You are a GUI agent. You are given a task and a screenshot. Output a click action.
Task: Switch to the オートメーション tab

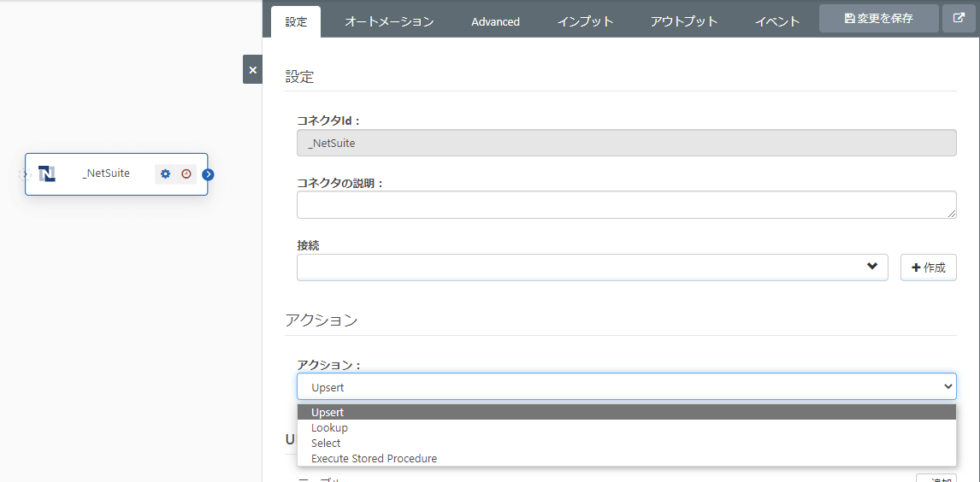click(389, 22)
